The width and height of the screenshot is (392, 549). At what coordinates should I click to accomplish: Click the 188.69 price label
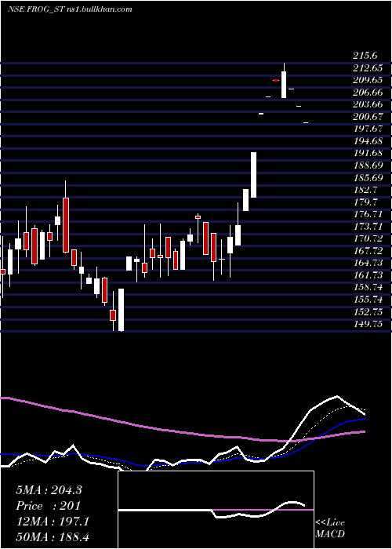coord(368,165)
